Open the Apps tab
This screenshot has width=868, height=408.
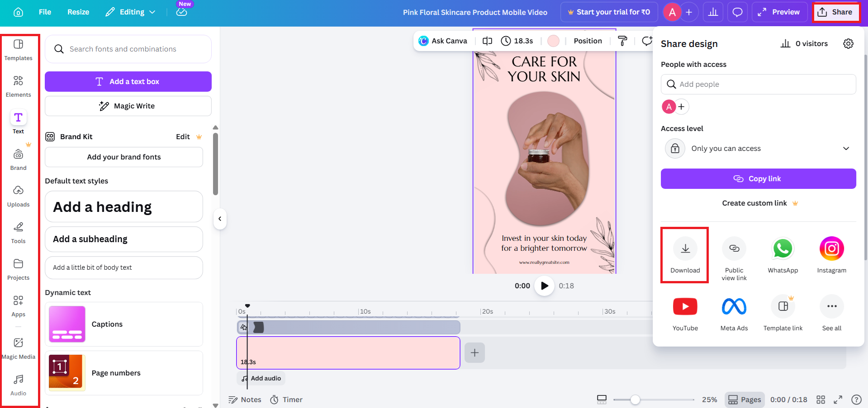coord(19,306)
